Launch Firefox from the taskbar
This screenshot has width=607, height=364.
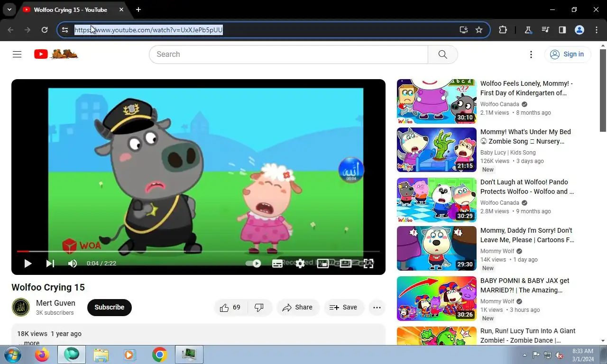(42, 355)
